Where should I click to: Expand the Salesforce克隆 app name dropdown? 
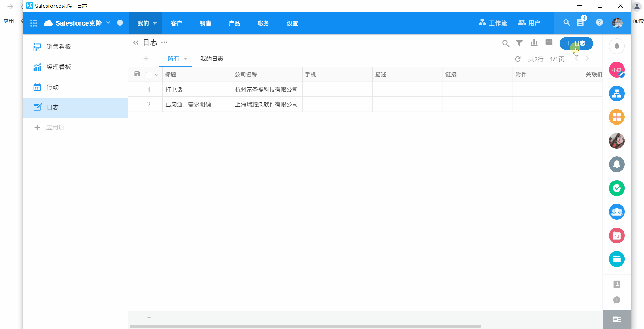pyautogui.click(x=108, y=23)
